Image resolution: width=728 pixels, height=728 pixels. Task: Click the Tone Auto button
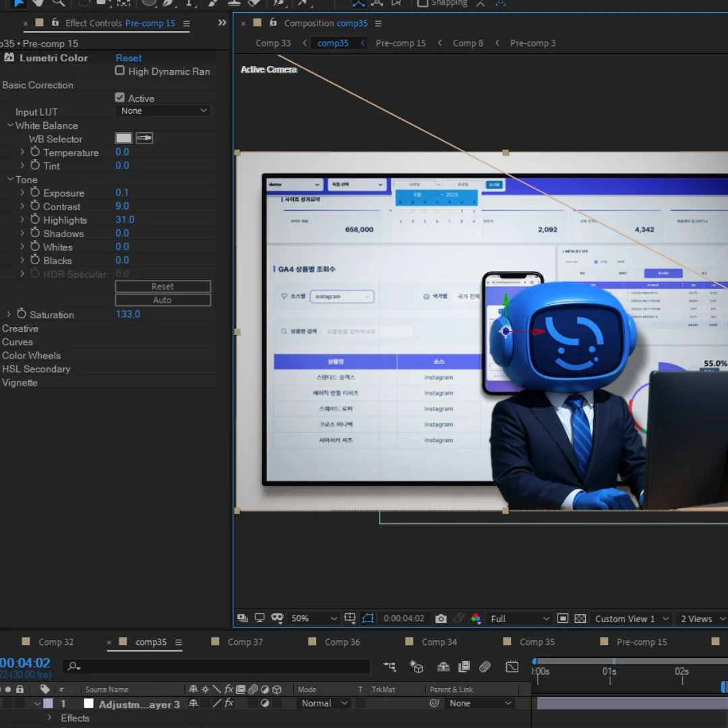(163, 300)
